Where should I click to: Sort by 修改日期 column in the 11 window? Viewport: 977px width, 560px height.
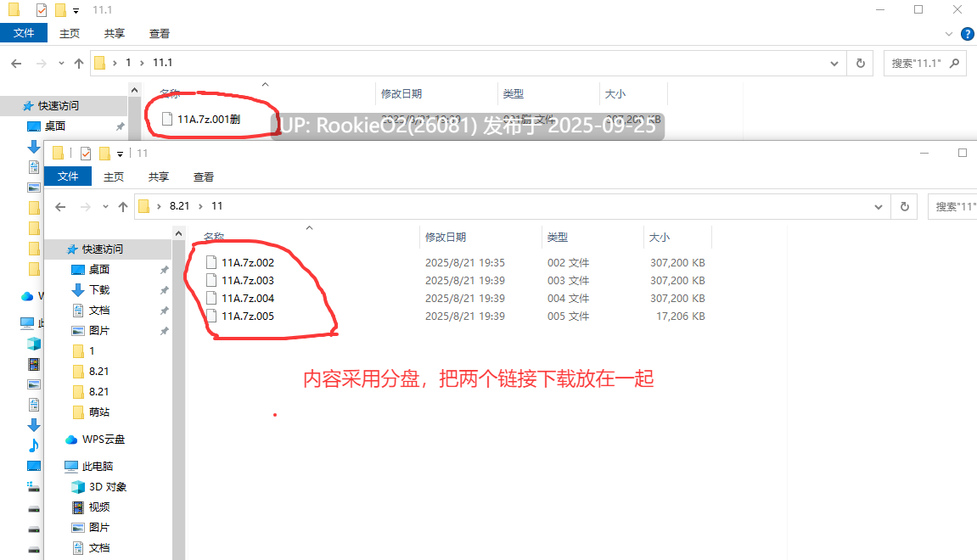(446, 237)
